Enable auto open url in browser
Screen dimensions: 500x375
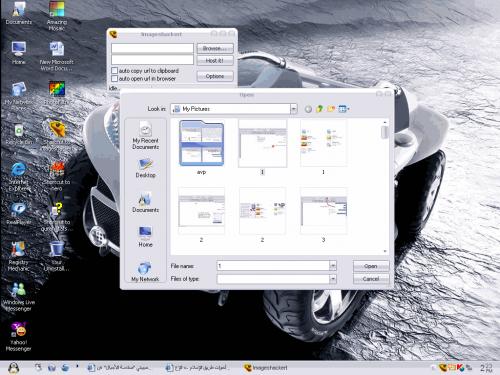[115, 79]
